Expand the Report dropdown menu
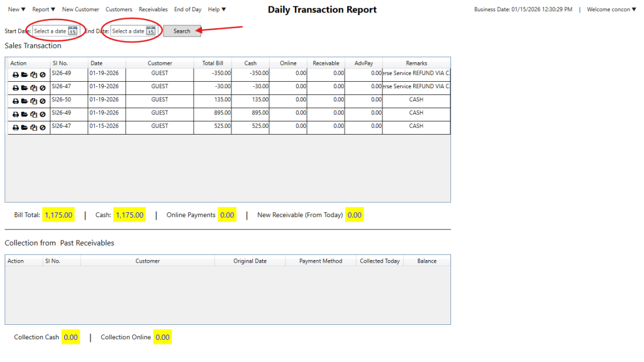 point(43,9)
